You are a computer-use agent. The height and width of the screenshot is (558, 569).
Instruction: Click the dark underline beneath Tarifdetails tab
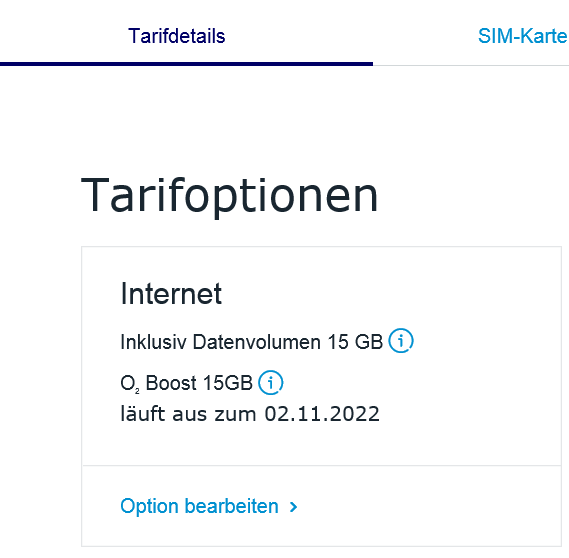[187, 64]
